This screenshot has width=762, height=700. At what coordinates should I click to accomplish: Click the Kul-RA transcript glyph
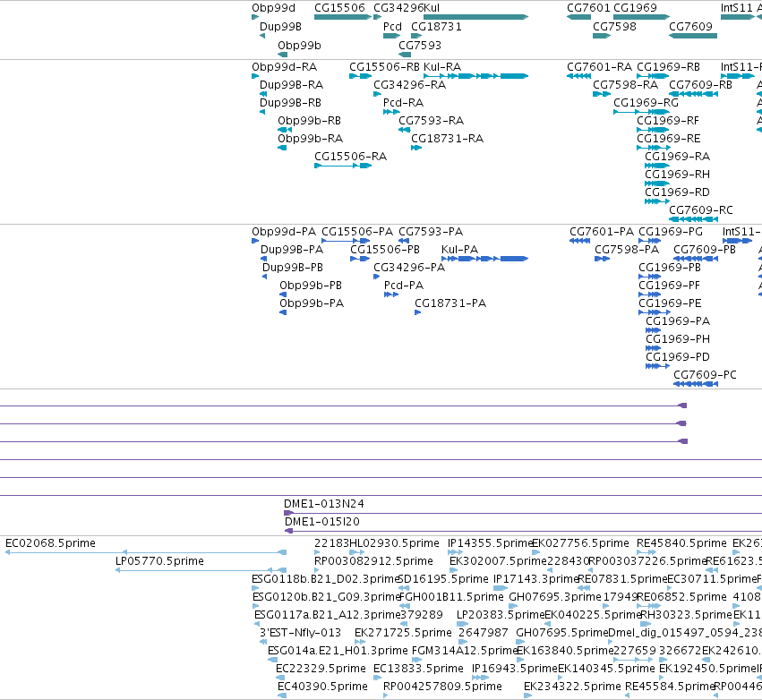pyautogui.click(x=475, y=76)
